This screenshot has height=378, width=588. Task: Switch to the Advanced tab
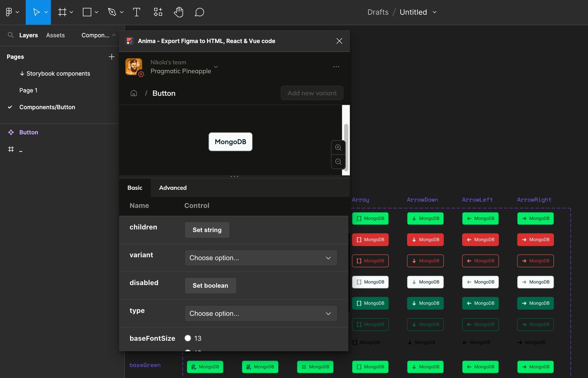173,188
